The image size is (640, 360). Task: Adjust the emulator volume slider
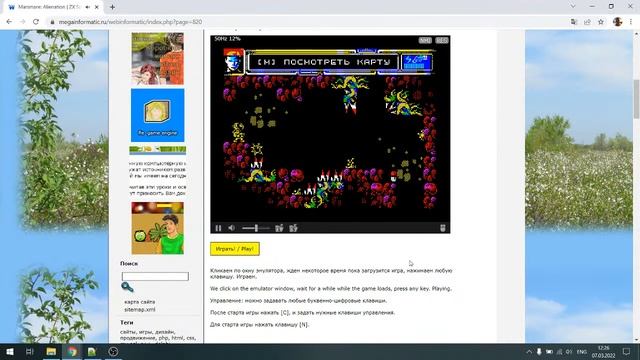coord(256,228)
